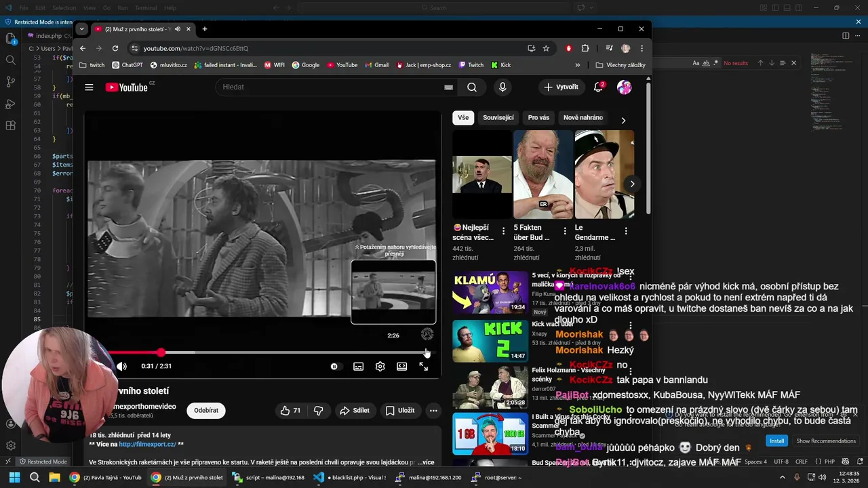Toggle regular expression in VS Code find
This screenshot has height=488, width=868.
point(716,63)
